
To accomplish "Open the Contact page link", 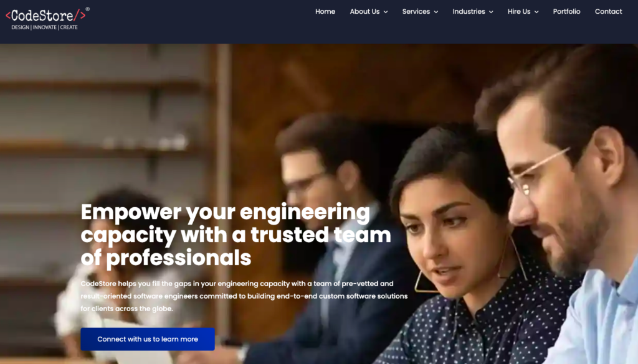I will [x=608, y=11].
